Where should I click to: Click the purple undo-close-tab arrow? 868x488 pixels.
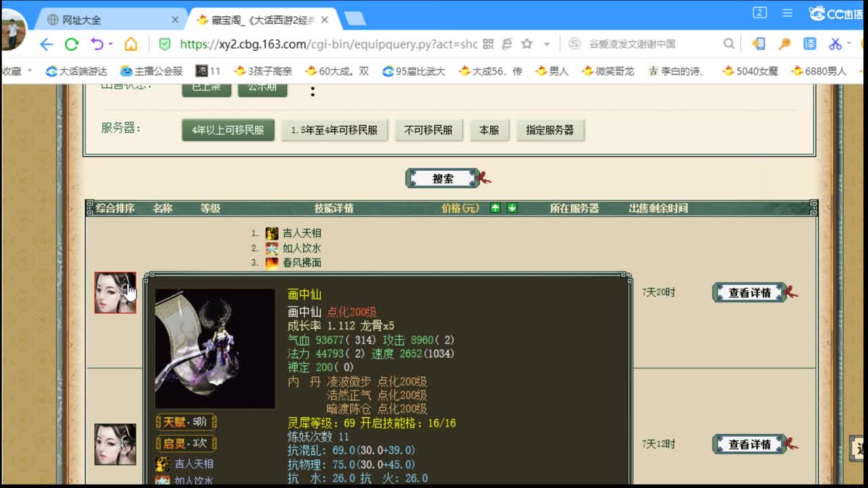(x=97, y=45)
